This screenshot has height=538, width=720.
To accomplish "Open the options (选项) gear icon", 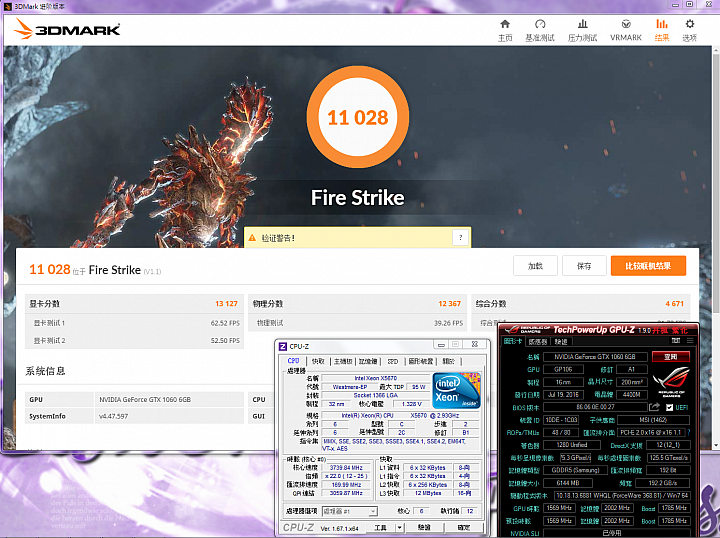I will (x=689, y=24).
